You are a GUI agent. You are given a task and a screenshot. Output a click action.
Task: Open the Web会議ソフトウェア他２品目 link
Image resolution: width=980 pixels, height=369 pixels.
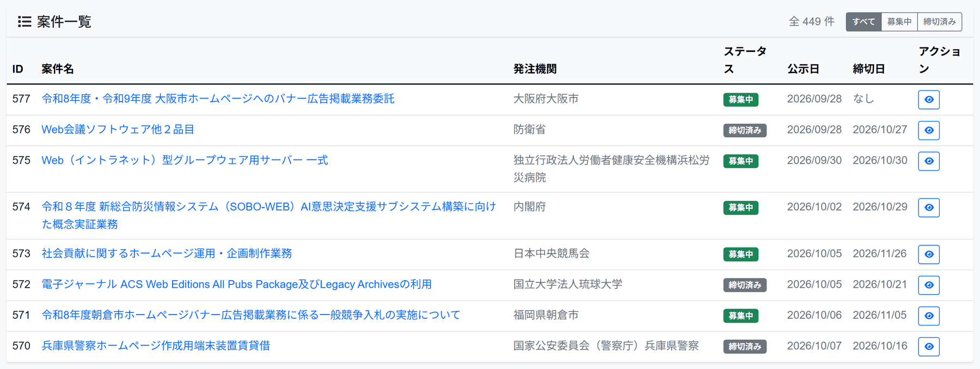point(118,129)
